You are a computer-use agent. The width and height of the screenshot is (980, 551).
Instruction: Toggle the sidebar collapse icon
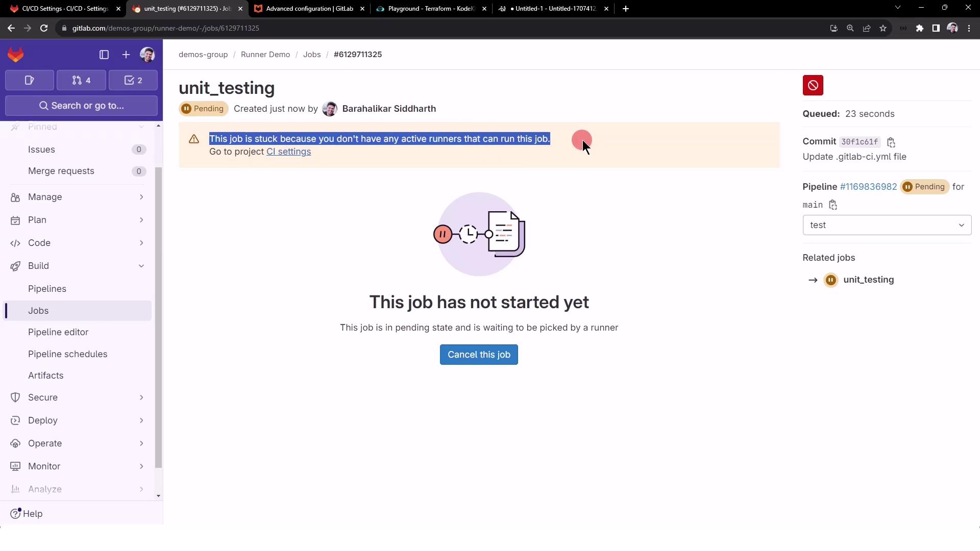pos(104,55)
